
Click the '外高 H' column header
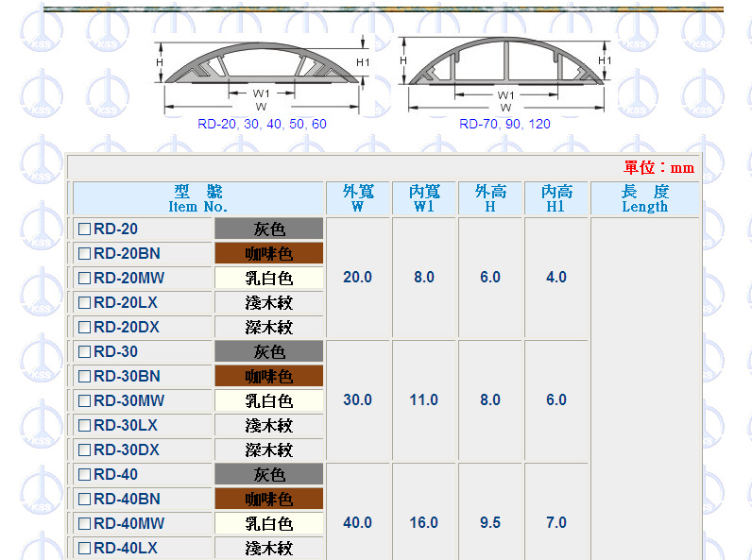click(490, 198)
